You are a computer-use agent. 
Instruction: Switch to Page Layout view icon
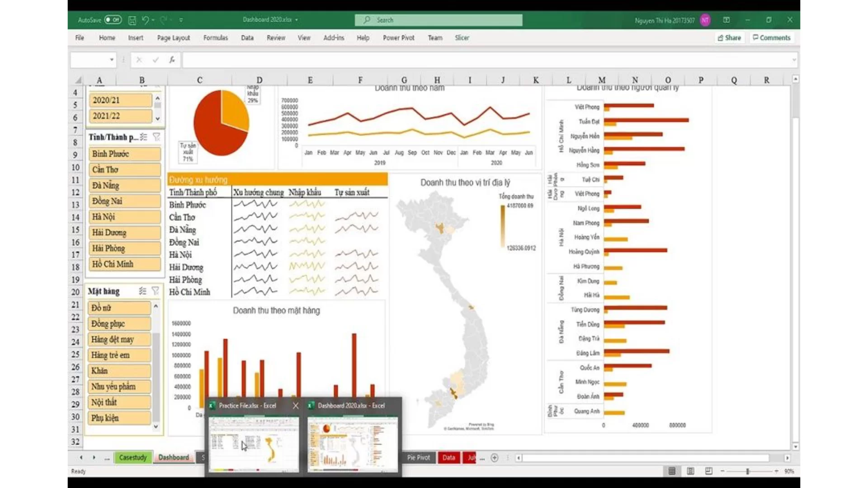click(x=690, y=471)
